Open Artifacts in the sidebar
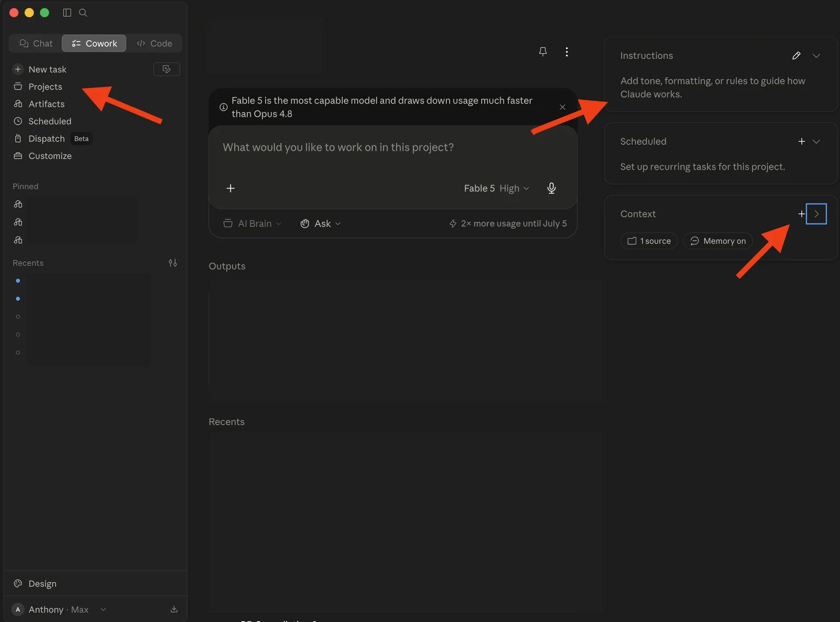840x622 pixels. (x=46, y=104)
